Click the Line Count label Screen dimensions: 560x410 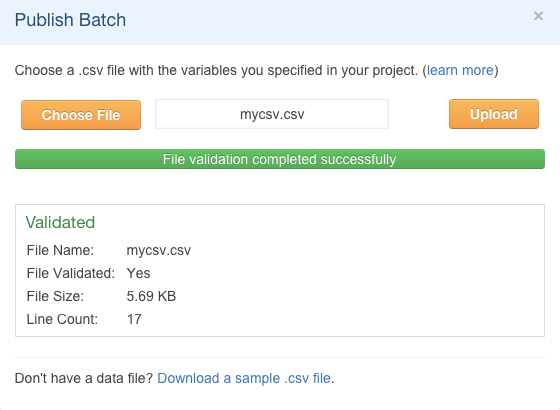coord(62,319)
